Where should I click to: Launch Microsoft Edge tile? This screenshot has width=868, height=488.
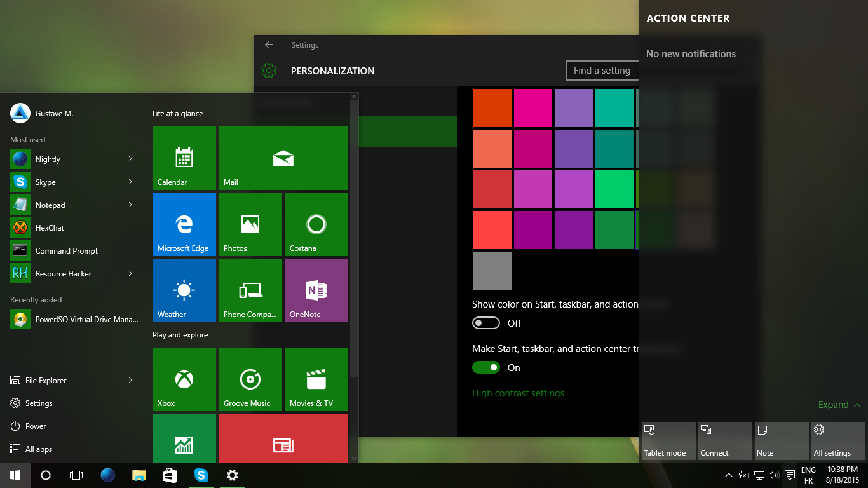click(x=184, y=224)
